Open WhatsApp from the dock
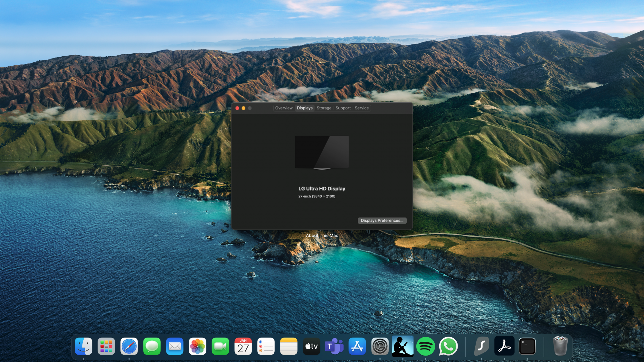Viewport: 644px width, 362px height. click(448, 346)
